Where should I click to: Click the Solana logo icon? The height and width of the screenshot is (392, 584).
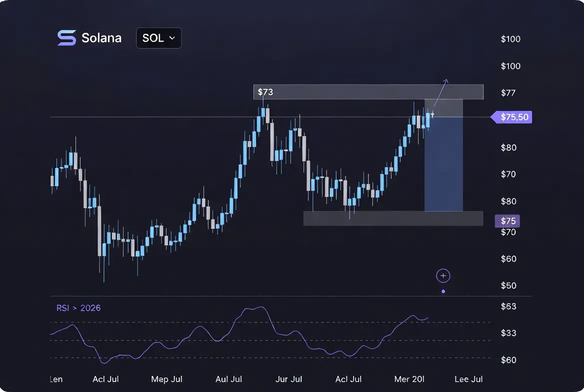(x=66, y=37)
